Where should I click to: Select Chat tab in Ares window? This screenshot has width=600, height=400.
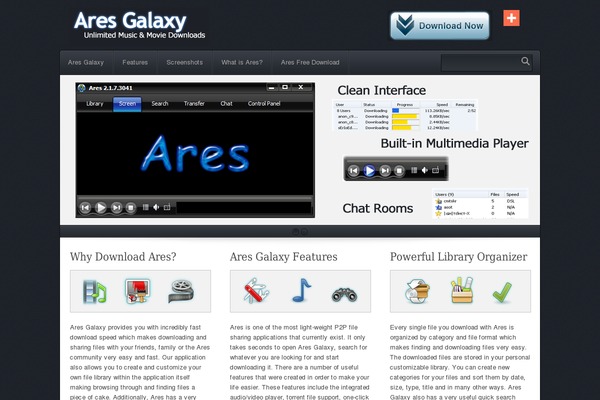[226, 104]
